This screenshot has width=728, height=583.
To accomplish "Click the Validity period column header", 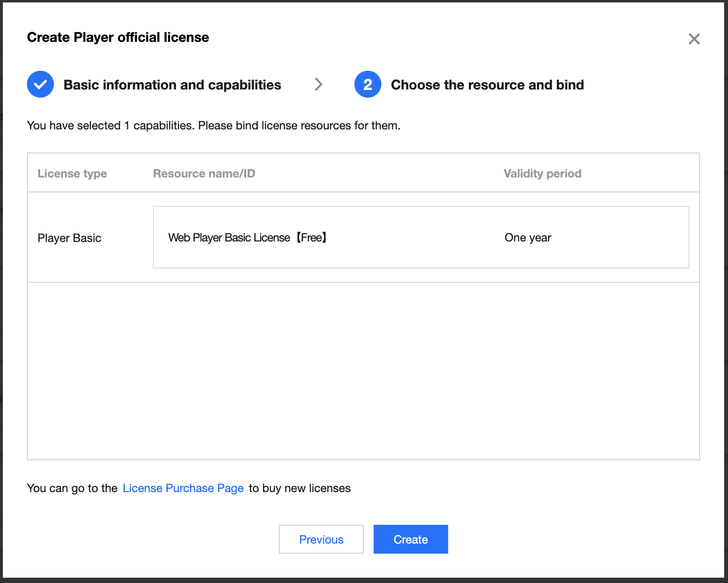I will click(x=542, y=174).
